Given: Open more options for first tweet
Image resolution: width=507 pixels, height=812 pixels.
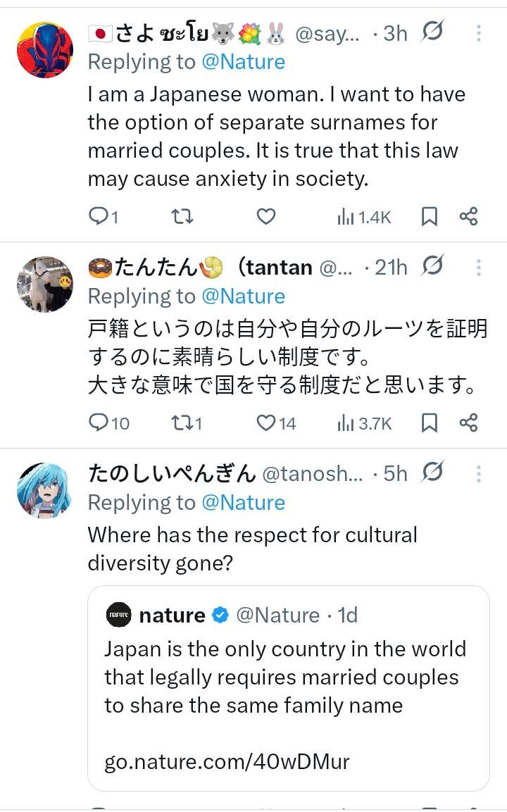Looking at the screenshot, I should point(478,33).
